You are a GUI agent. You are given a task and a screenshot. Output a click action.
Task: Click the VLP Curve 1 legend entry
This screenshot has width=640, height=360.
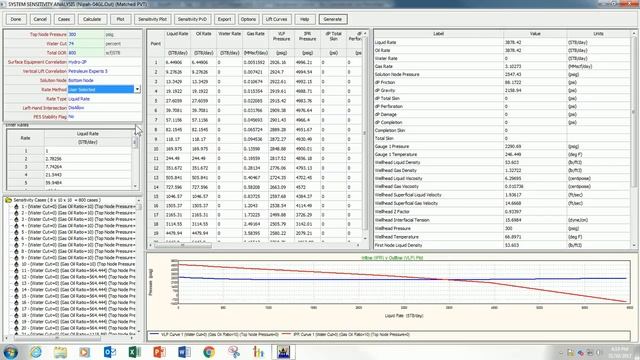(215, 334)
